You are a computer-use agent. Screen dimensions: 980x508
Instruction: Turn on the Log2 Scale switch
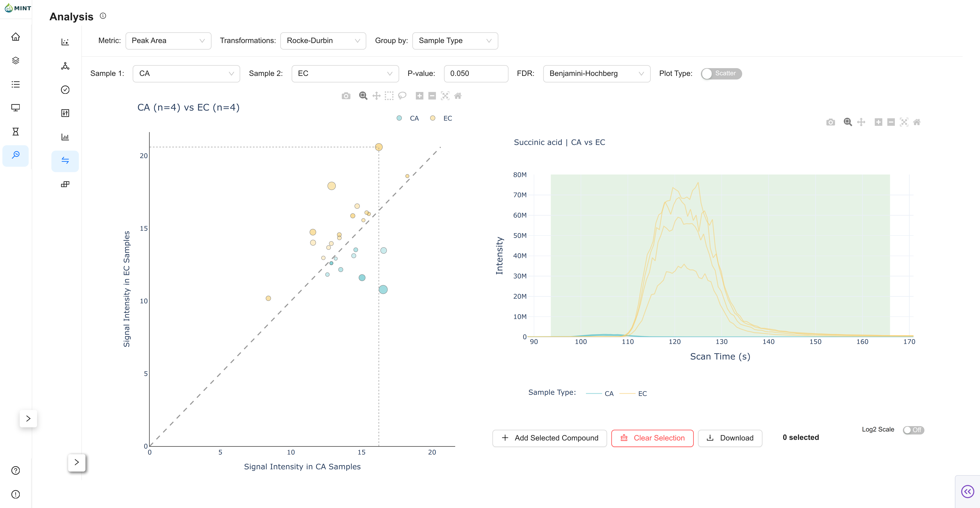(x=913, y=430)
